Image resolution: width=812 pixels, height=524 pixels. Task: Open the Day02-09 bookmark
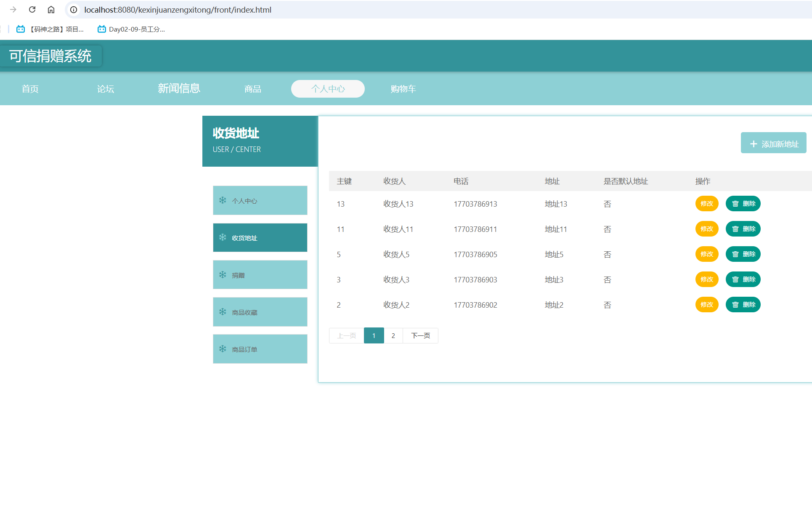pyautogui.click(x=131, y=29)
